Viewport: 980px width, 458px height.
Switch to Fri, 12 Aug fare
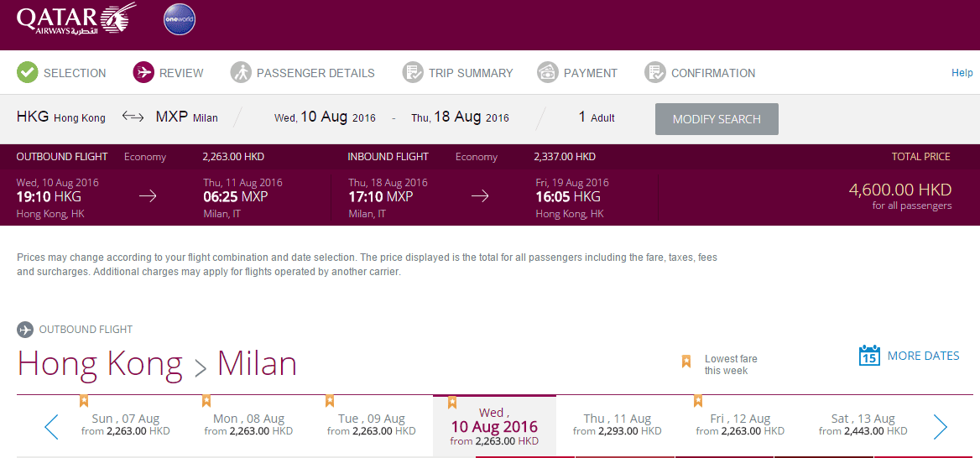pyautogui.click(x=740, y=424)
